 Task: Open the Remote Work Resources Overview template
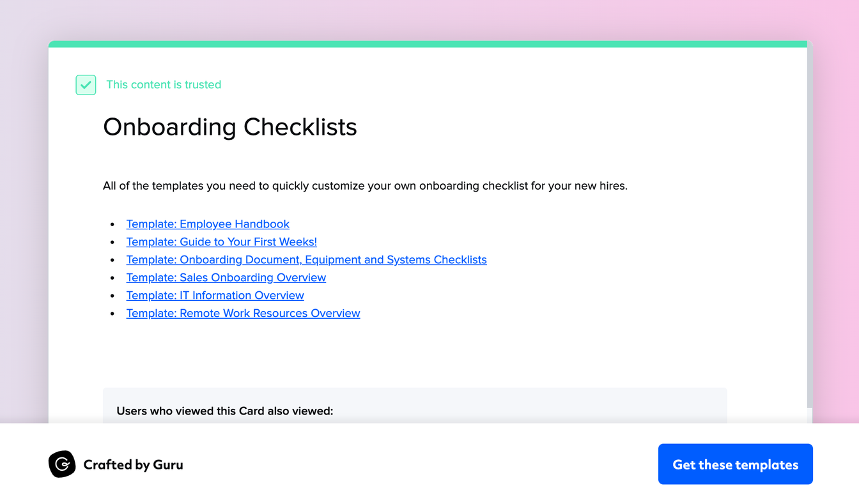pos(243,313)
